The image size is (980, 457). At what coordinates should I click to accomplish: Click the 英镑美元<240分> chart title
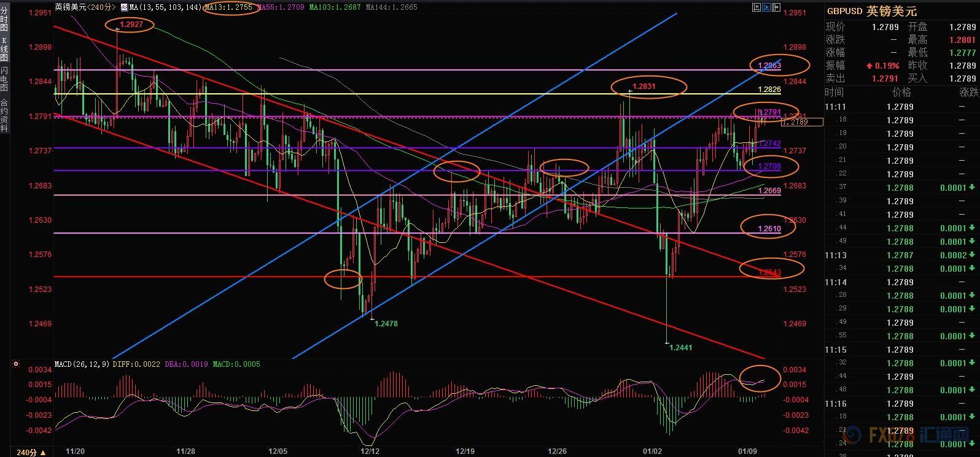pos(85,7)
